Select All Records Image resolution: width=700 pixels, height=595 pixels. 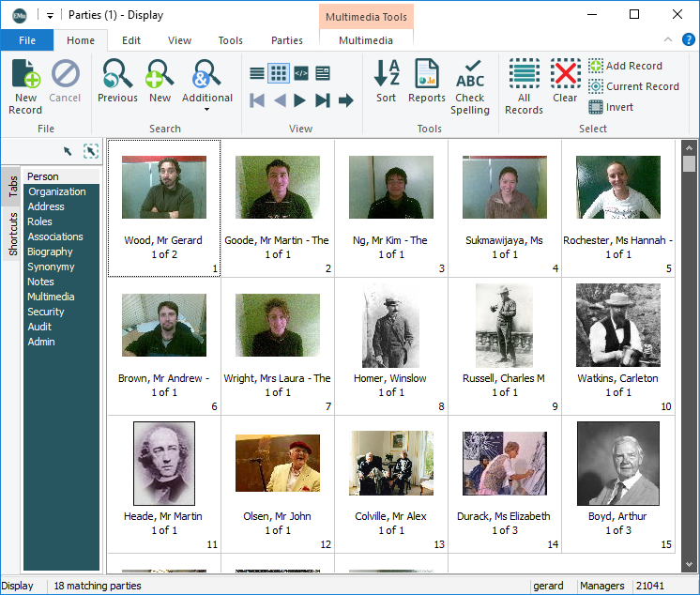tap(524, 86)
